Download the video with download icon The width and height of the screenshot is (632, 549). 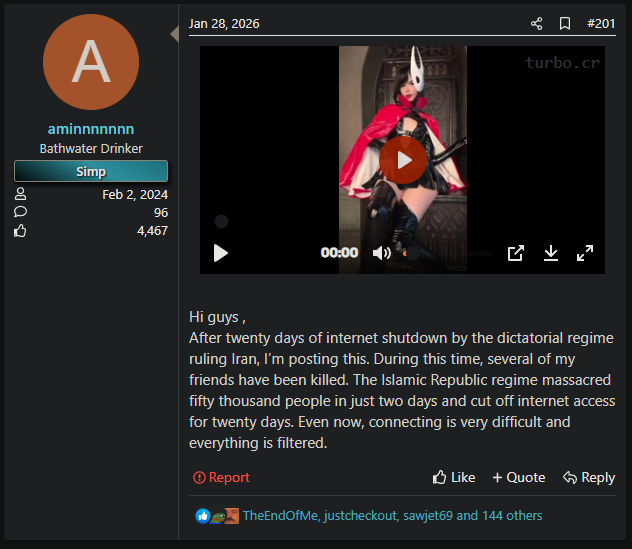551,253
